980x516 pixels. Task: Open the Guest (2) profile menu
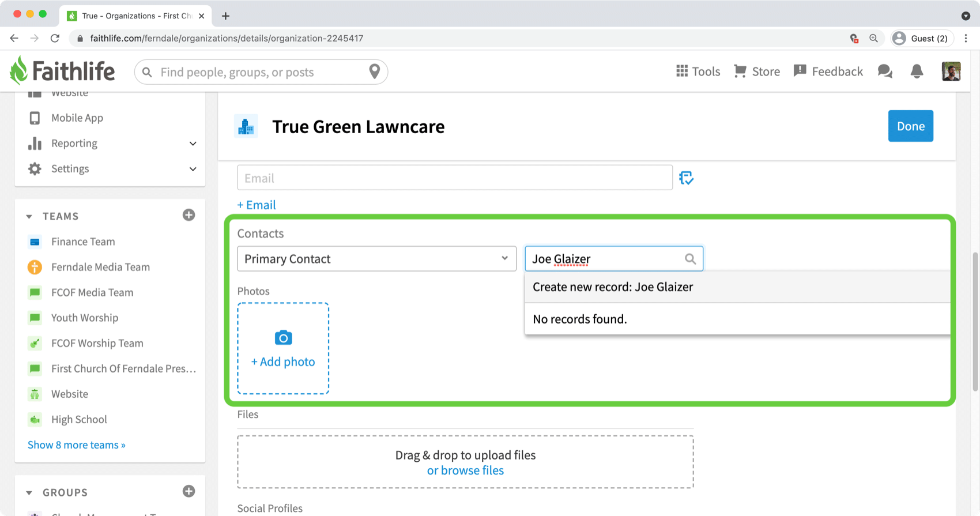point(922,38)
